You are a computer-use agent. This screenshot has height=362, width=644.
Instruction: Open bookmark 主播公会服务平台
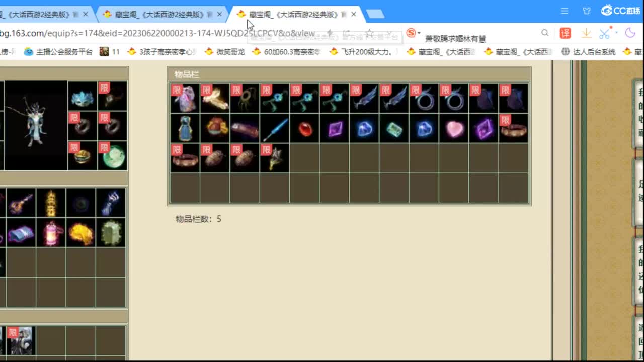click(x=58, y=51)
